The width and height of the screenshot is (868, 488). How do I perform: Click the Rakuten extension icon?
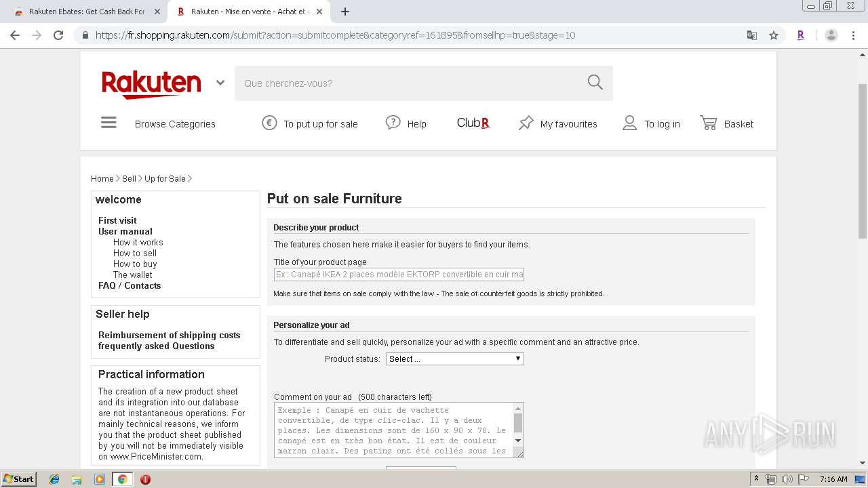[x=801, y=35]
